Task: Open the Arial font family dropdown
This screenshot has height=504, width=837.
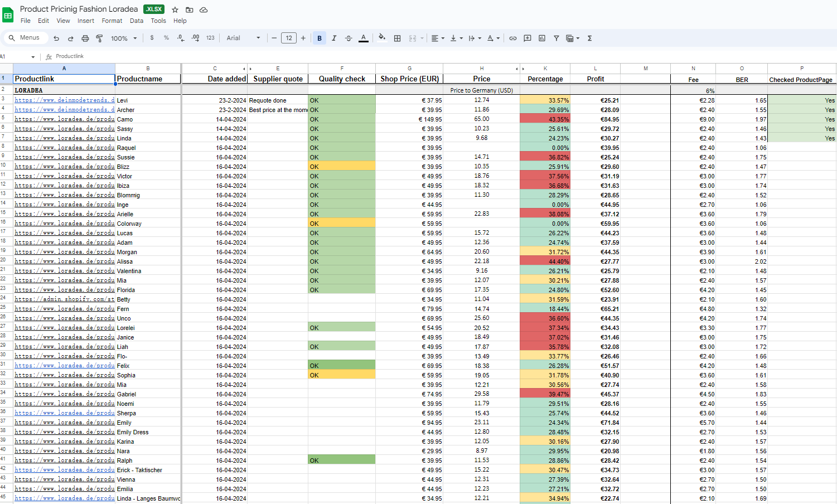Action: pyautogui.click(x=243, y=38)
